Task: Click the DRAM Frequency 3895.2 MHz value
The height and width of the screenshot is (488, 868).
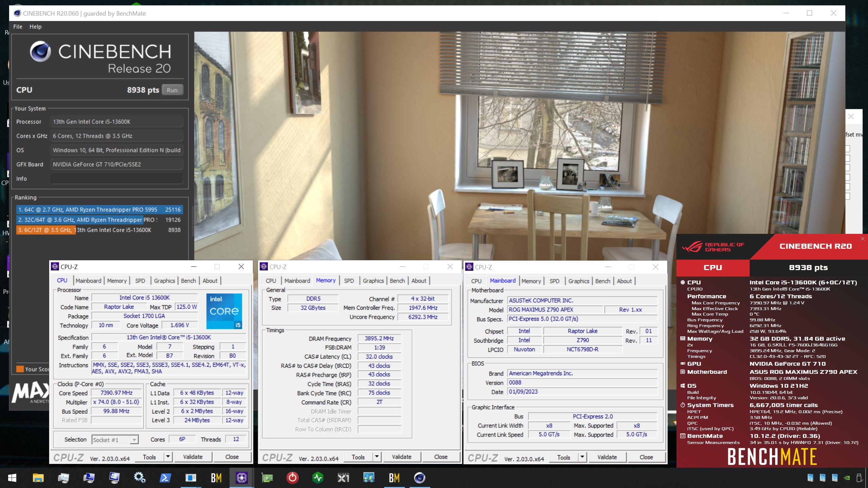Action: 379,339
